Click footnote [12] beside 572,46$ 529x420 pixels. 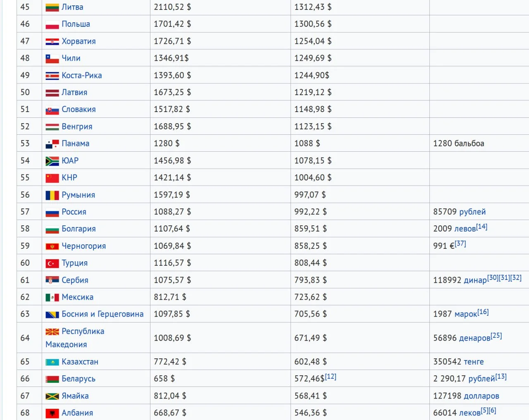click(331, 377)
